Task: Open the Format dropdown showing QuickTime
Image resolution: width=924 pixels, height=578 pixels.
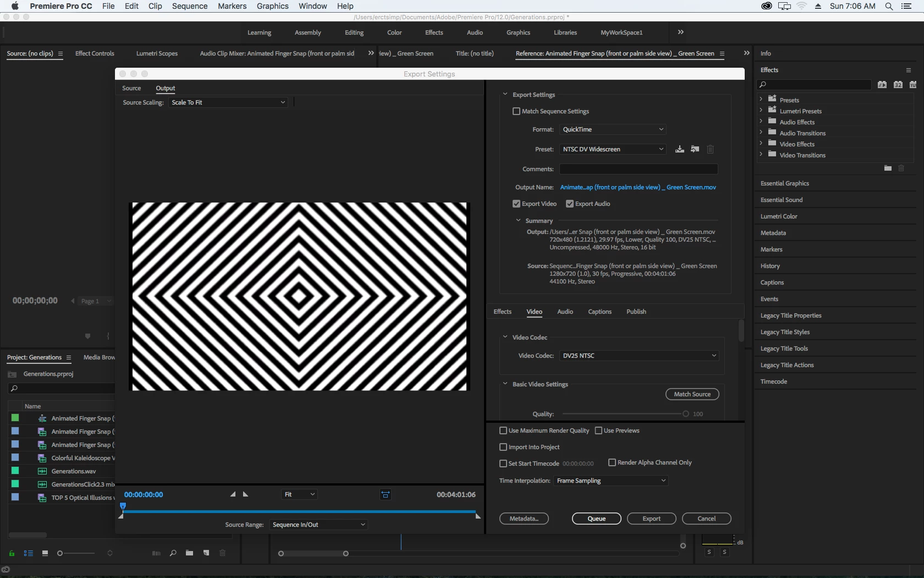Action: click(x=613, y=129)
